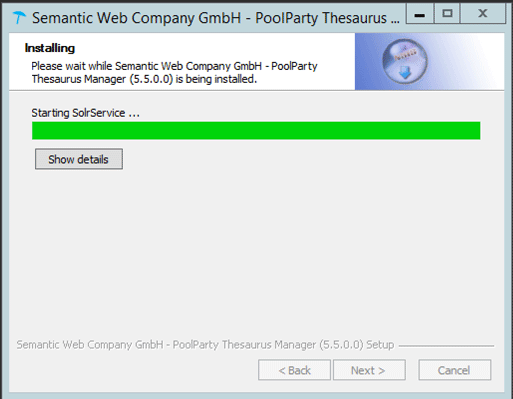Click the installer globe download icon
This screenshot has height=399, width=513.
point(405,61)
